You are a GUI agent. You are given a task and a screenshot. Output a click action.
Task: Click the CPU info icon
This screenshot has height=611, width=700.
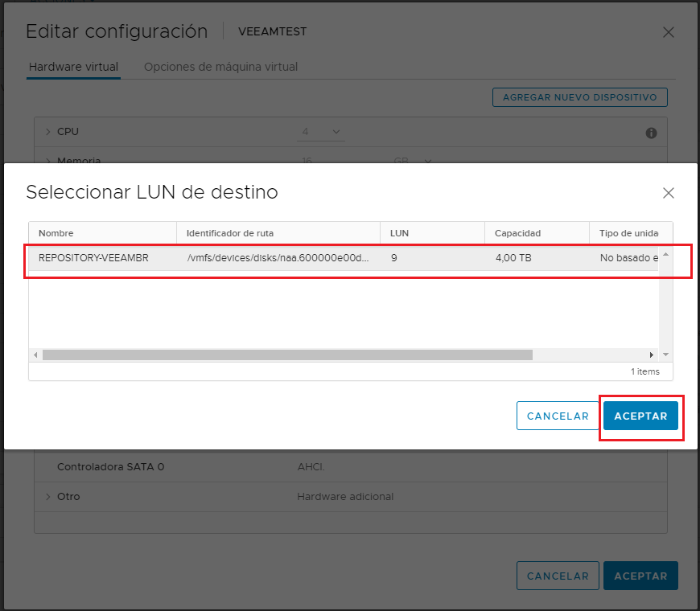click(651, 133)
